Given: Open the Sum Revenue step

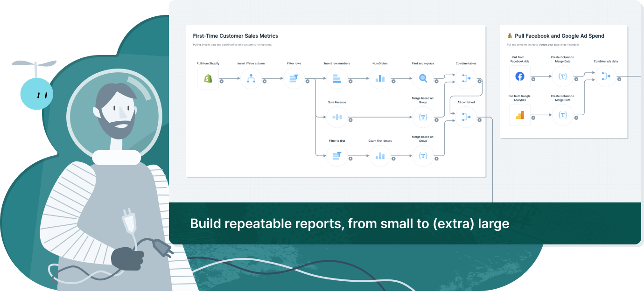Looking at the screenshot, I should (x=337, y=117).
